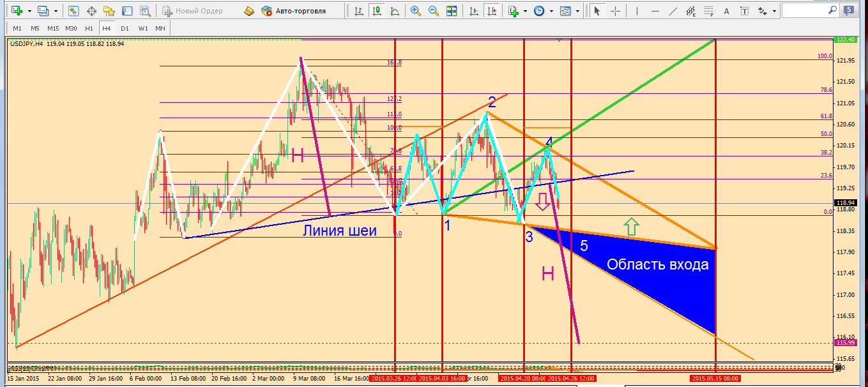Switch to the H1 timeframe
The width and height of the screenshot is (868, 387).
[89, 29]
